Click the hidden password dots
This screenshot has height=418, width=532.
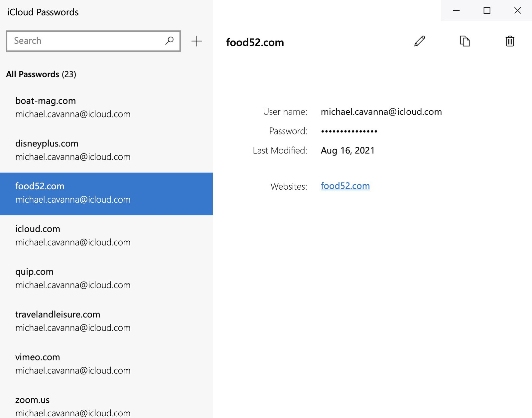click(x=349, y=131)
